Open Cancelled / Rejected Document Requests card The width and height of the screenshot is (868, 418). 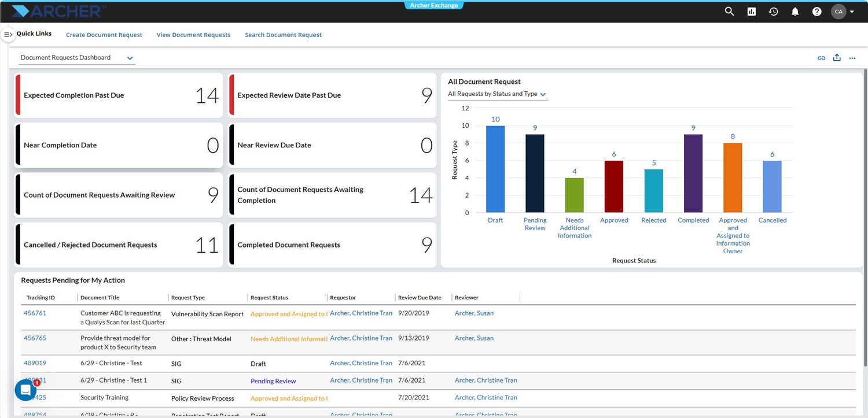tap(119, 245)
